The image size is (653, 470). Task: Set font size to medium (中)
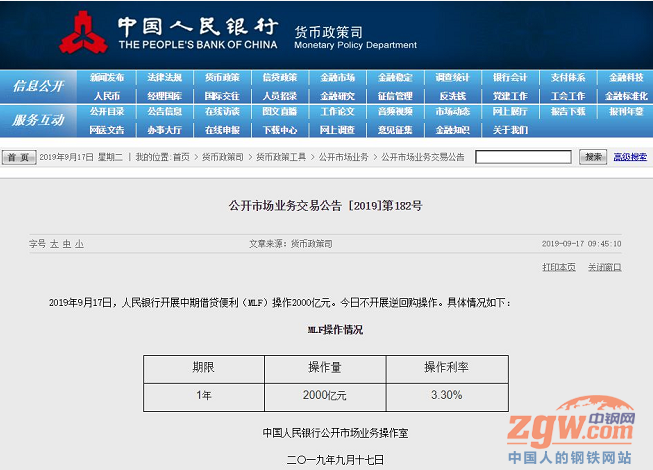tap(66, 243)
